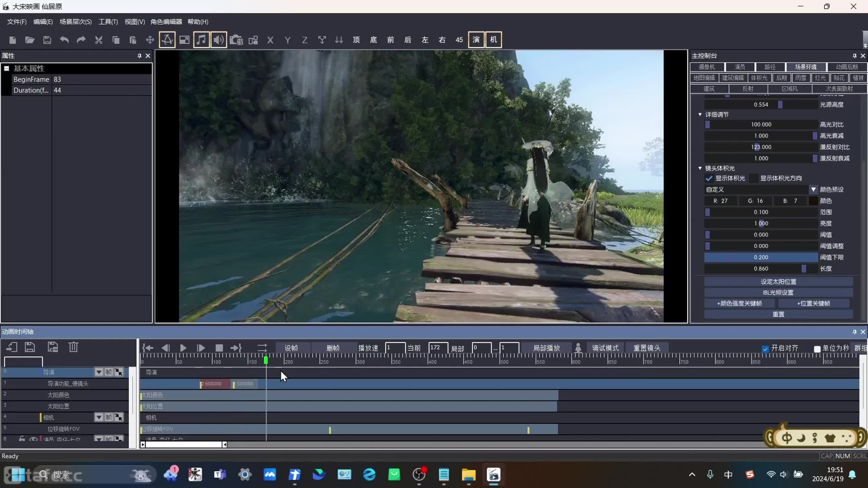Toggle the music note toolbar button
This screenshot has height=488, width=868.
[201, 40]
